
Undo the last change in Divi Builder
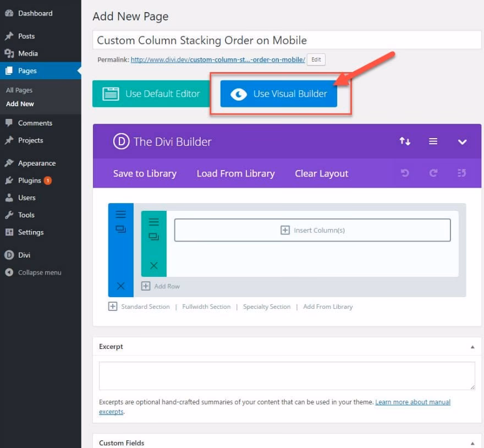(x=404, y=173)
